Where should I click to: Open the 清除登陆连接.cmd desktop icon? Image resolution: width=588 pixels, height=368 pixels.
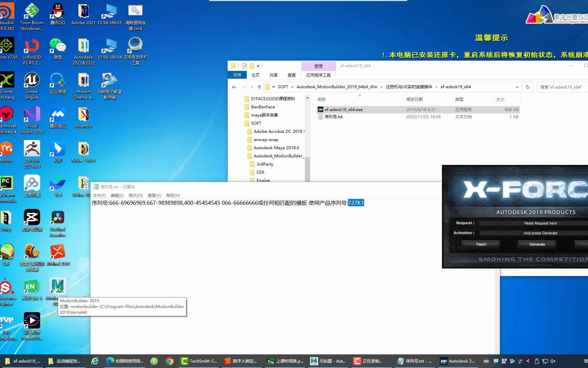(x=135, y=16)
